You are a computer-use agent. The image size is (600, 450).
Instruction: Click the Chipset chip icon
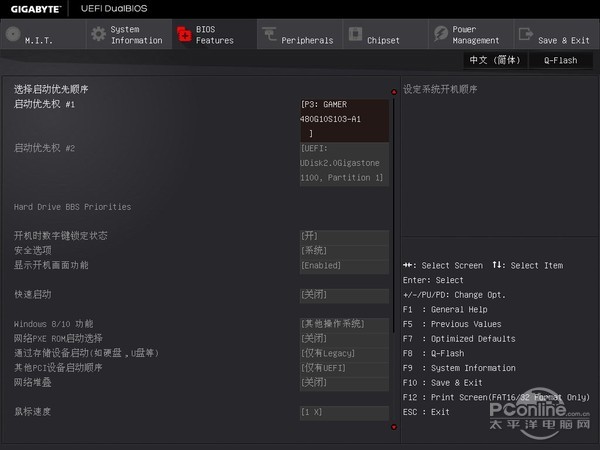tap(355, 34)
